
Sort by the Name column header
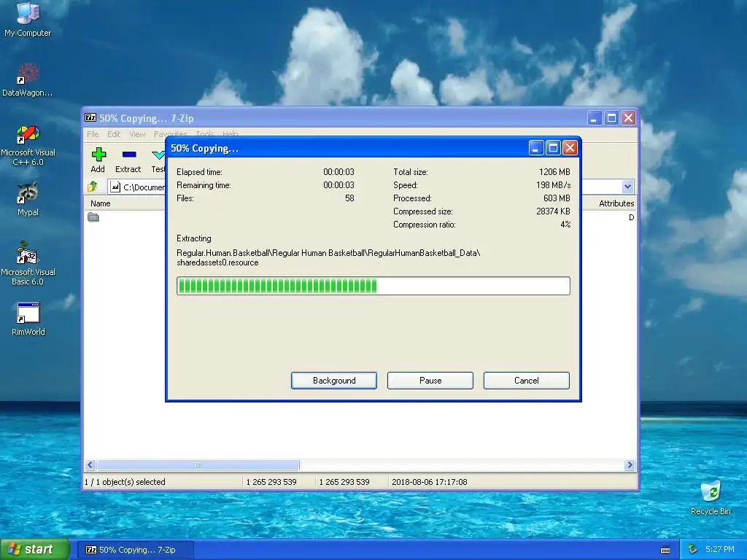[101, 203]
